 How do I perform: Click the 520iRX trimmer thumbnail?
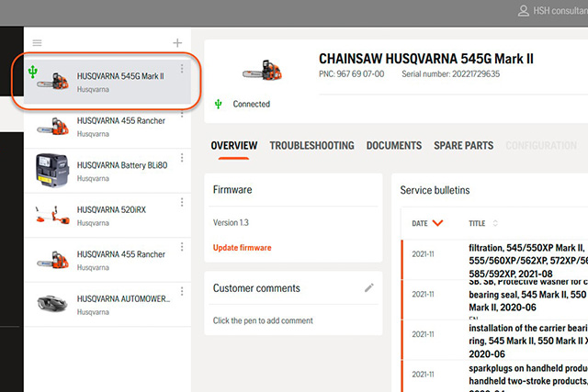point(52,215)
